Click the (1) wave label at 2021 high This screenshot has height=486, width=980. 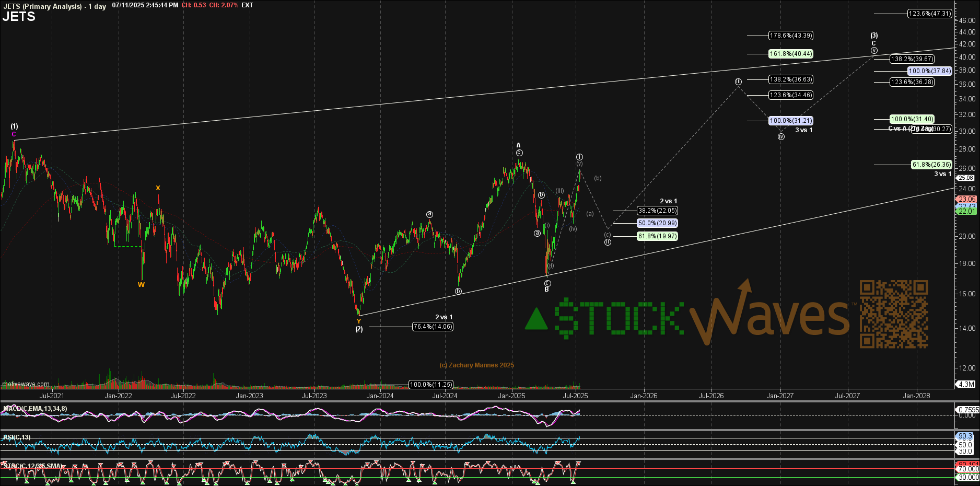(x=14, y=126)
